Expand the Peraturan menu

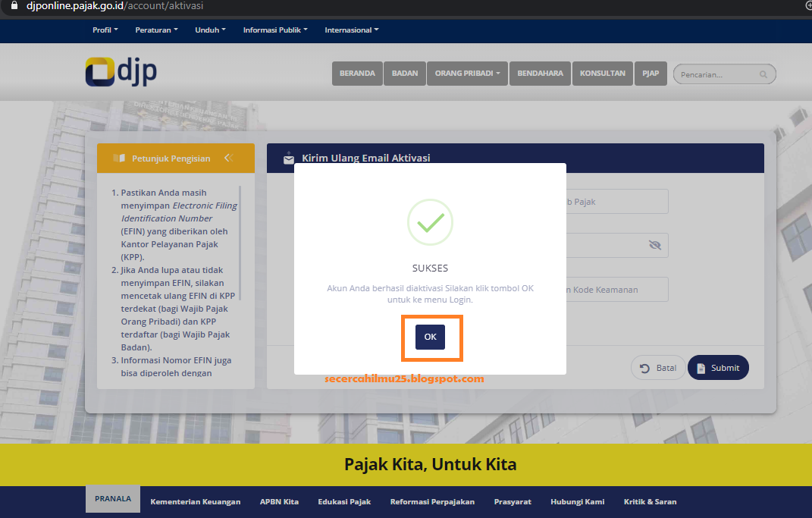tap(156, 30)
